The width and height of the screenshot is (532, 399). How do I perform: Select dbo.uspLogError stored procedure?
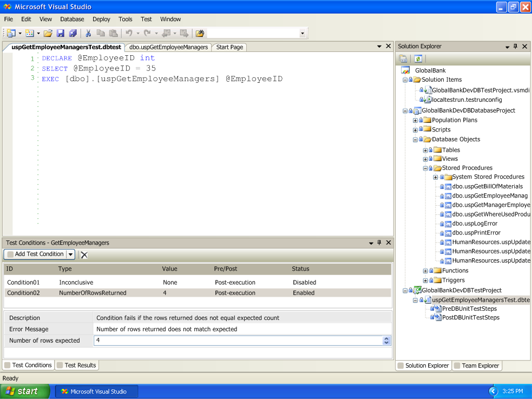pos(475,224)
